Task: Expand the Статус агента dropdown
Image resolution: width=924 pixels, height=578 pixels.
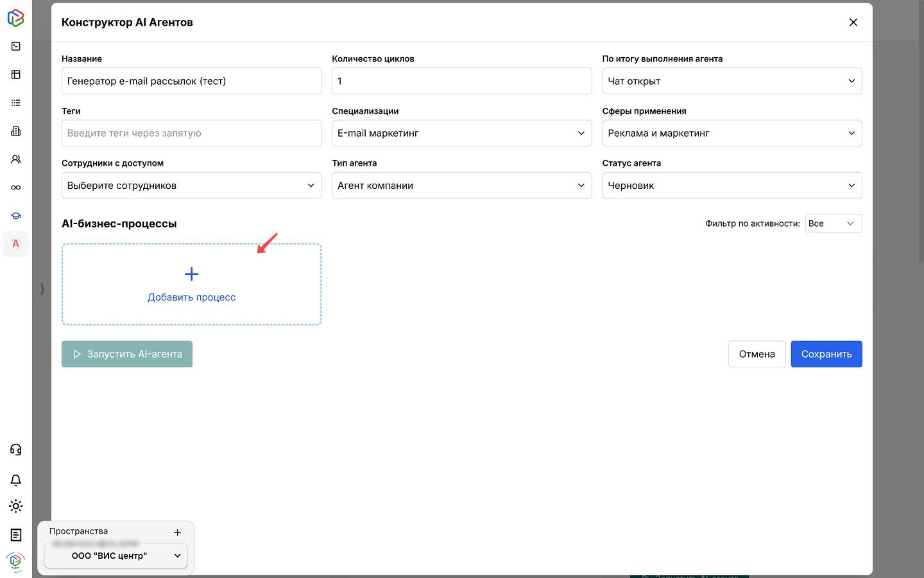Action: 732,186
